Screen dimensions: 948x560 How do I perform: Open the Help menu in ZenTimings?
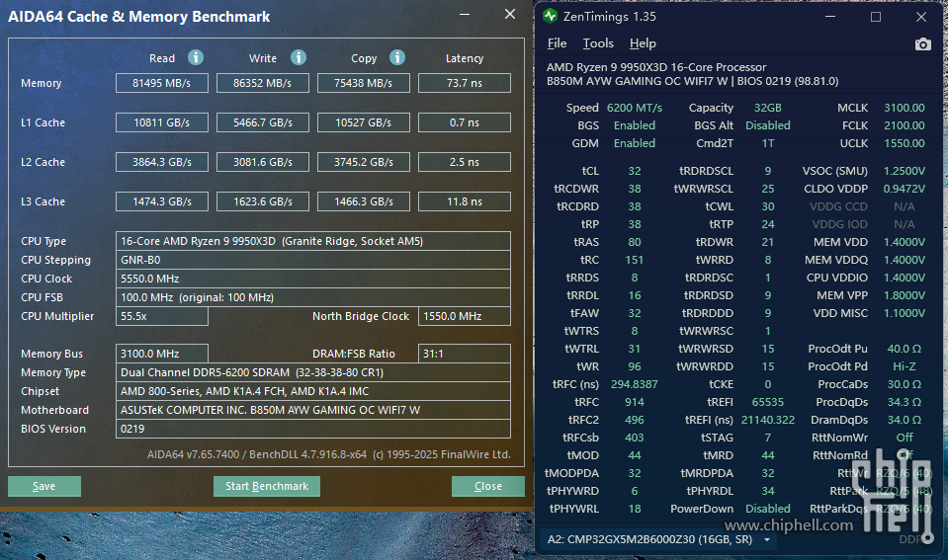[643, 43]
